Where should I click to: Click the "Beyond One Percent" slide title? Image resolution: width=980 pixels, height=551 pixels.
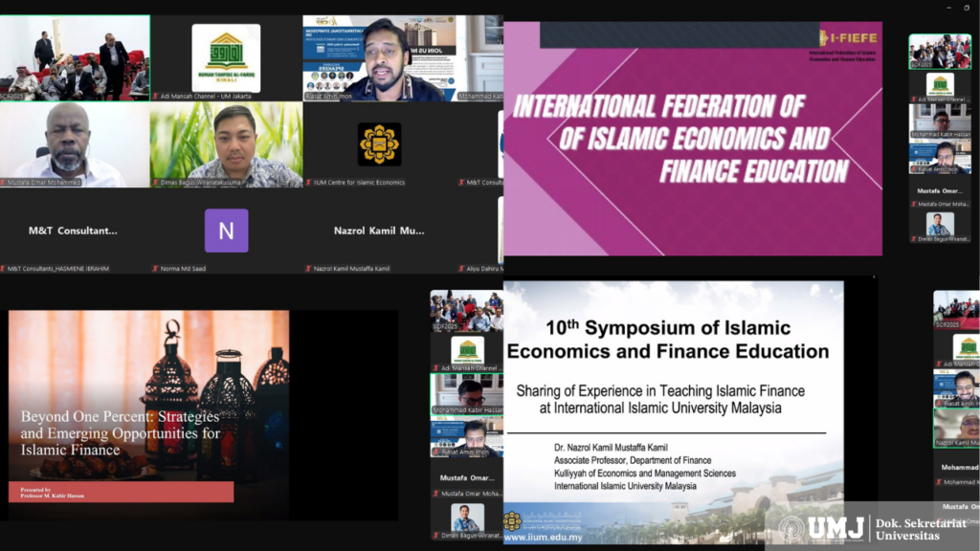pyautogui.click(x=120, y=433)
